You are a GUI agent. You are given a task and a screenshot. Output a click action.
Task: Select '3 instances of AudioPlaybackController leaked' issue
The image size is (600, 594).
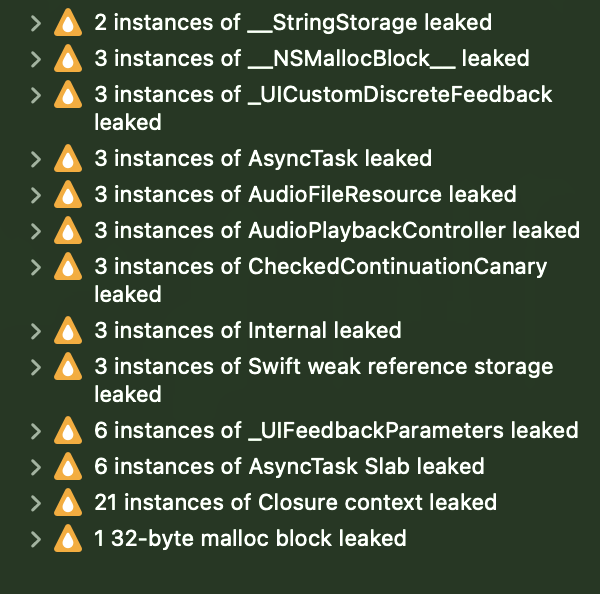point(336,231)
